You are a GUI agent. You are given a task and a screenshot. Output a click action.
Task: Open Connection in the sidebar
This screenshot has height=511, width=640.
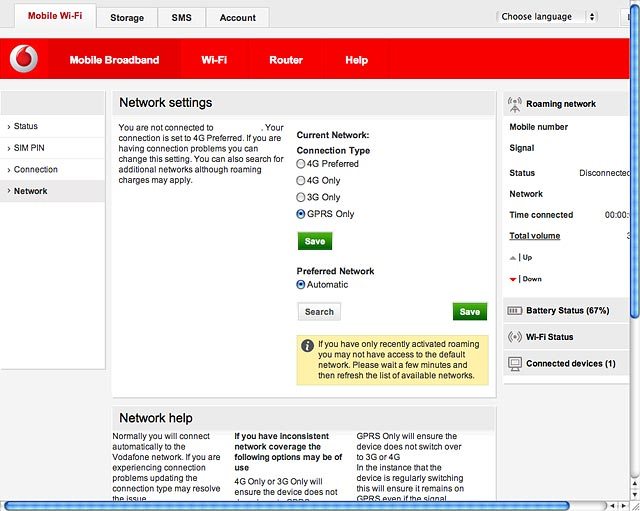[x=52, y=170]
